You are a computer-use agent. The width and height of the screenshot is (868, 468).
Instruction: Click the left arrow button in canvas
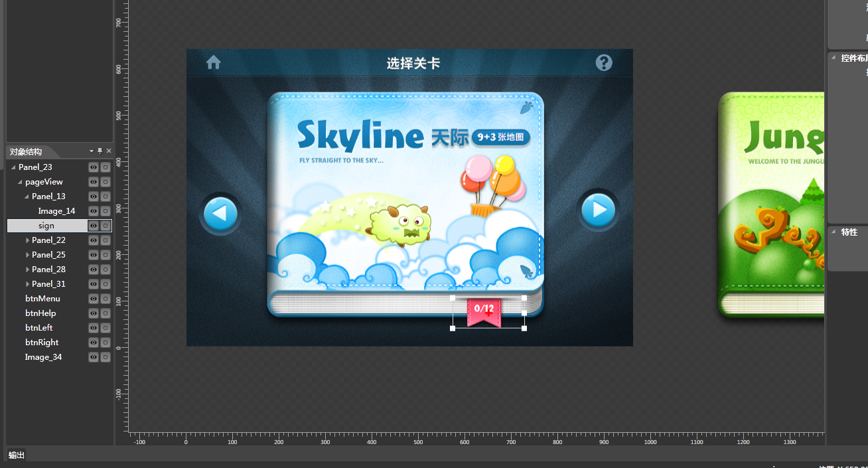point(220,213)
